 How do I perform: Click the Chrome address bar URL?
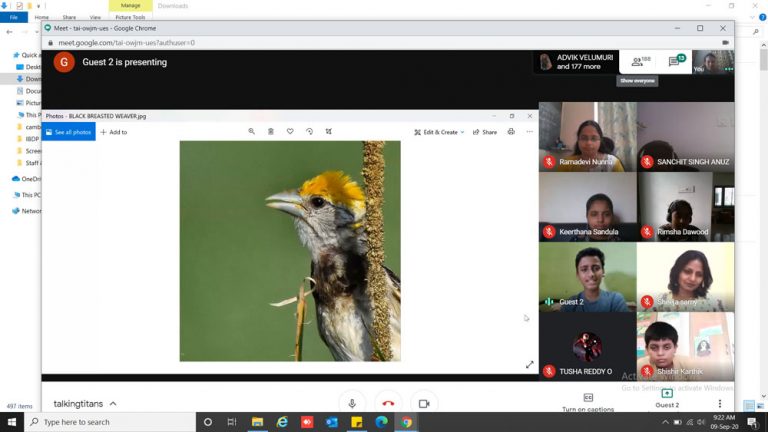coord(126,43)
